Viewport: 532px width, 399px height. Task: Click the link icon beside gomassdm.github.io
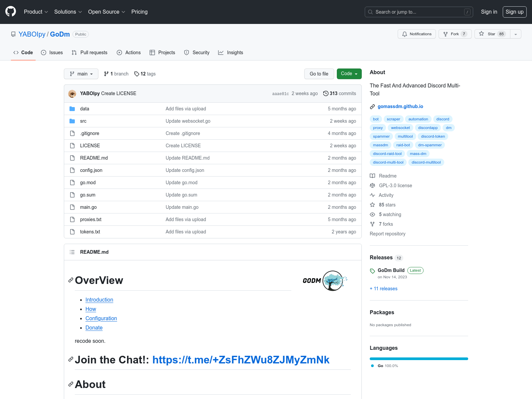click(x=372, y=107)
